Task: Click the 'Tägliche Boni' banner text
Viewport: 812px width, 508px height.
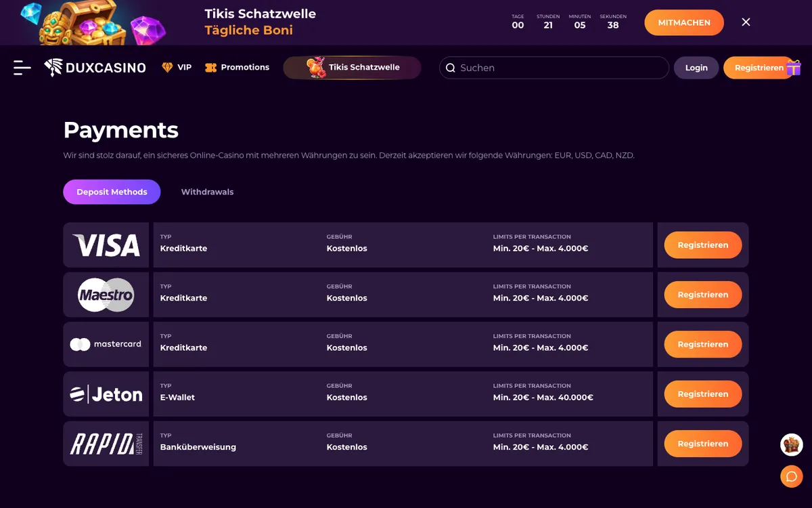Action: (249, 30)
